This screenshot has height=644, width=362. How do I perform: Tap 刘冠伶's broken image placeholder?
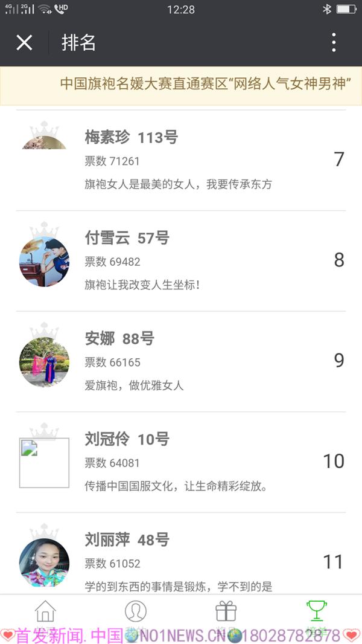[44, 463]
